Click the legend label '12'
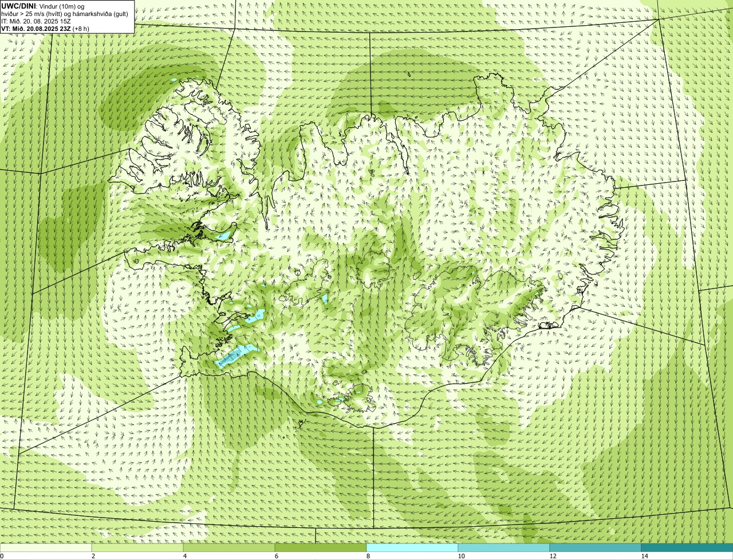Viewport: 733px width, 560px height. click(553, 556)
